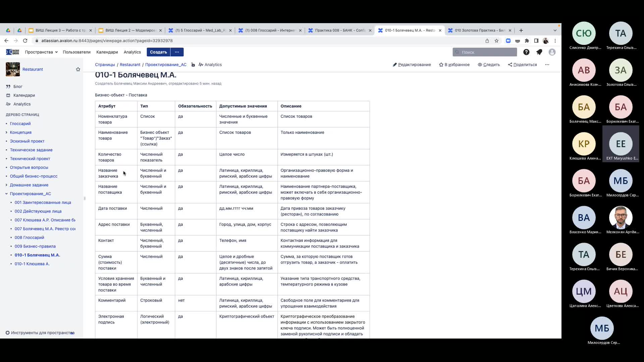Open the Календари top menu item
644x362 pixels.
[x=107, y=52]
